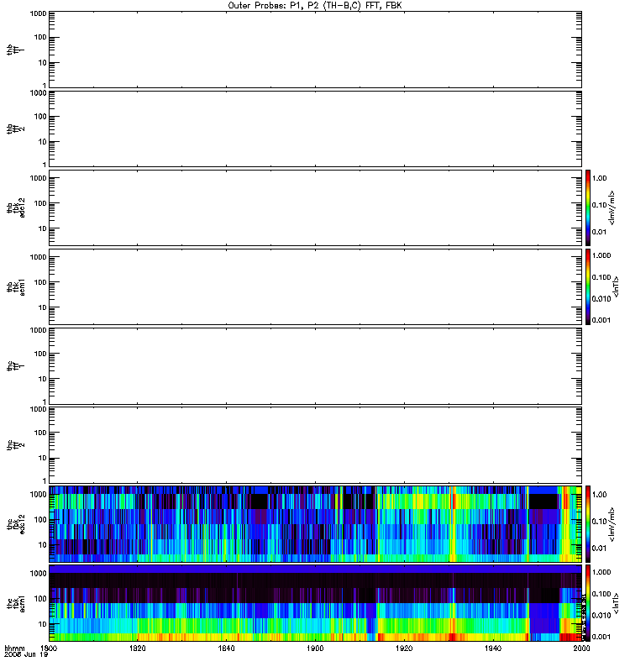Screen dimensions: 630x672
Task: Click the 0.010 value on thc scm1 color bar
Action: (x=601, y=616)
